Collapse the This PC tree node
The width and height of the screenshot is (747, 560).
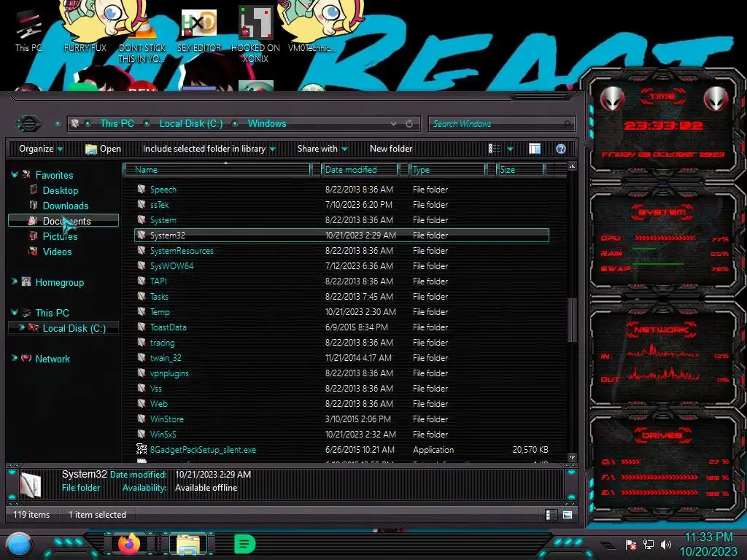[15, 312]
